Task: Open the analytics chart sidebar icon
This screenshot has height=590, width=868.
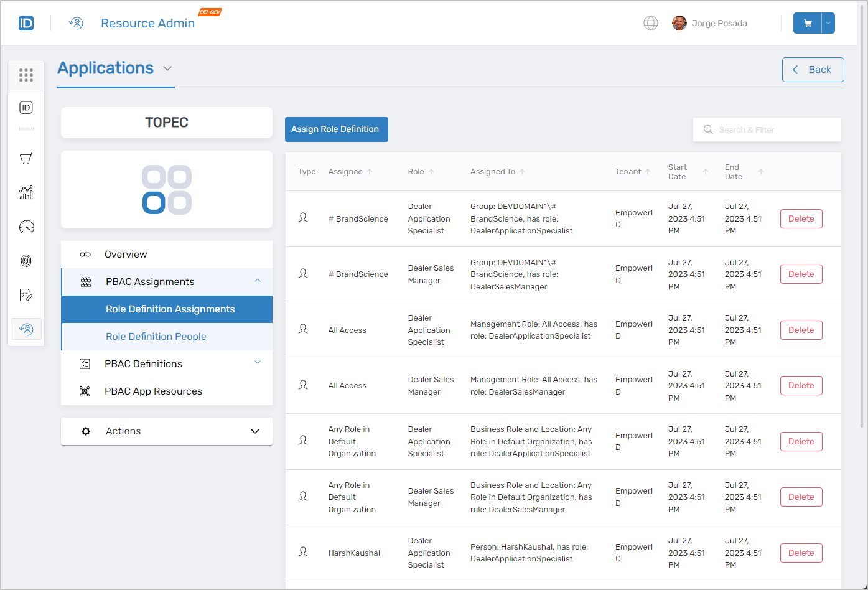Action: (26, 192)
